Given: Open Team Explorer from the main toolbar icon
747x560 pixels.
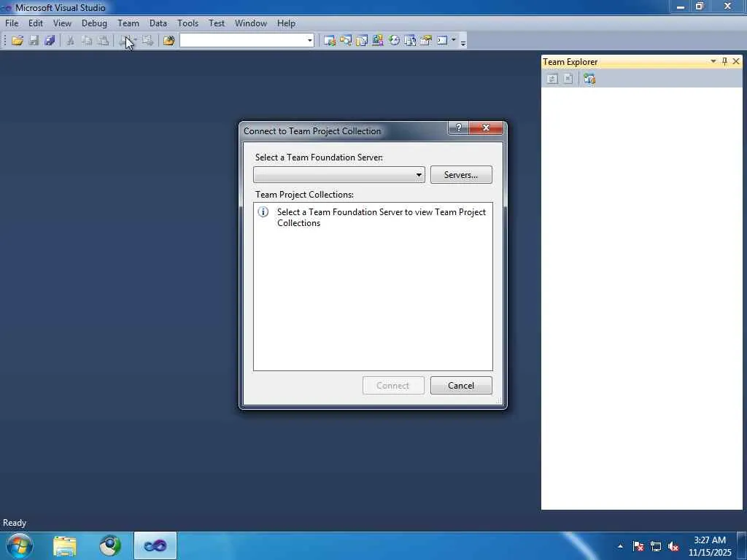Looking at the screenshot, I should (329, 41).
